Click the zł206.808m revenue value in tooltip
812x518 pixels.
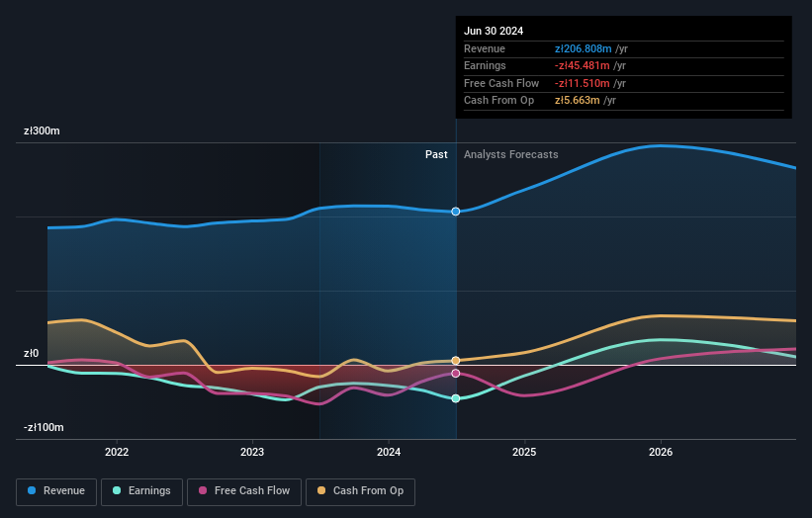(584, 48)
